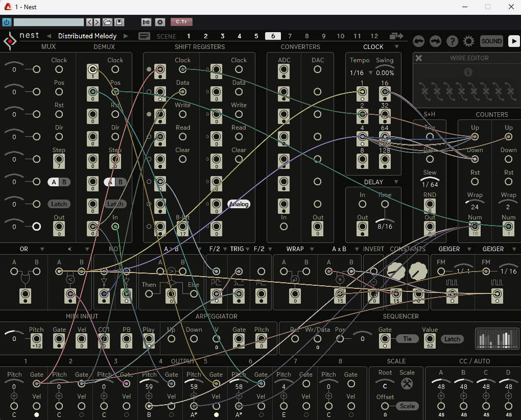Open the preset notes list icon
521x420 pixels.
pyautogui.click(x=144, y=36)
